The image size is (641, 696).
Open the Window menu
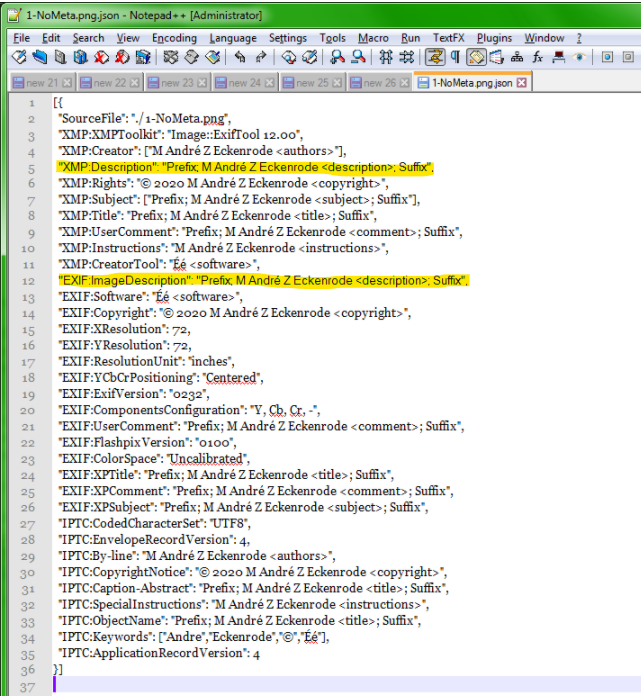click(x=544, y=38)
